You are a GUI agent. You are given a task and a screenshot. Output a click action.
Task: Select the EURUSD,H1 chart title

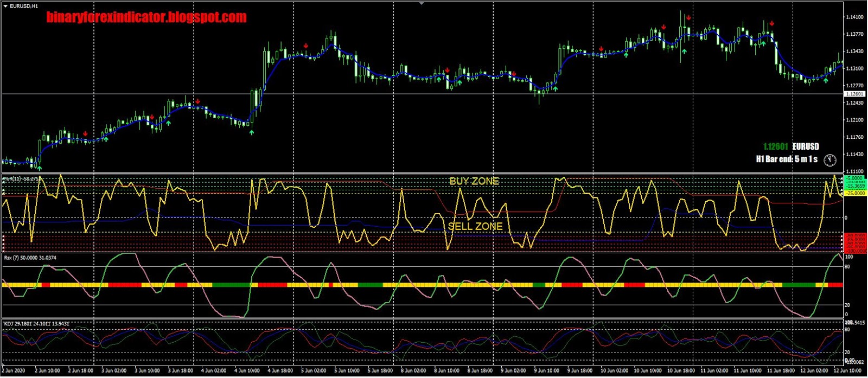click(24, 6)
